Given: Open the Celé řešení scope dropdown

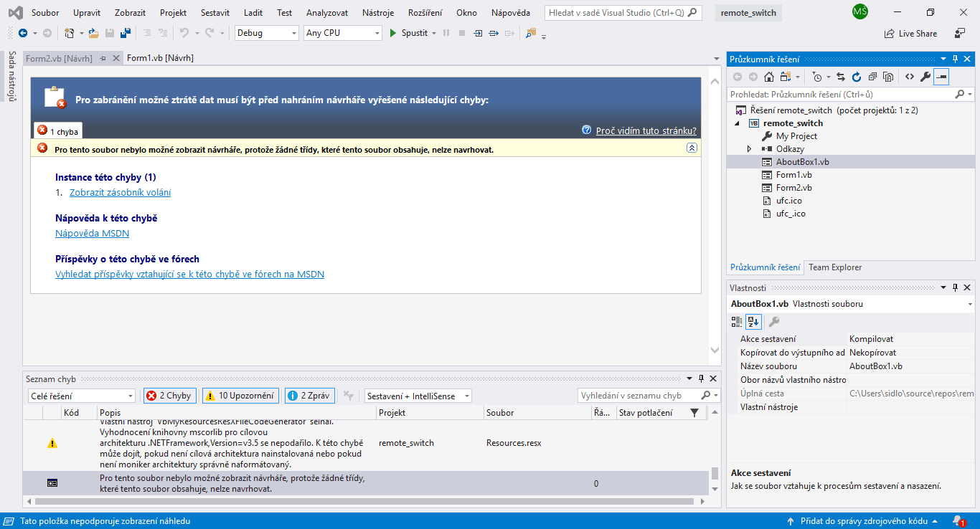Looking at the screenshot, I should (x=82, y=396).
